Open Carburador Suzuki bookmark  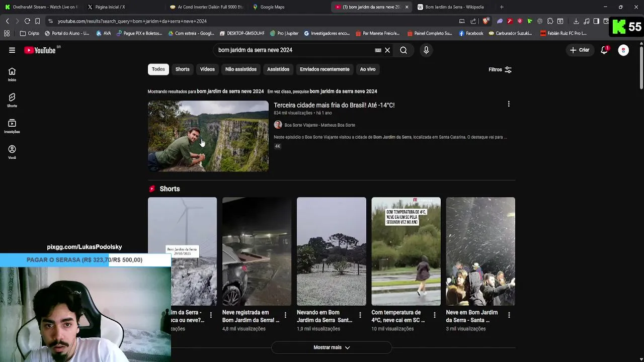[x=510, y=34]
